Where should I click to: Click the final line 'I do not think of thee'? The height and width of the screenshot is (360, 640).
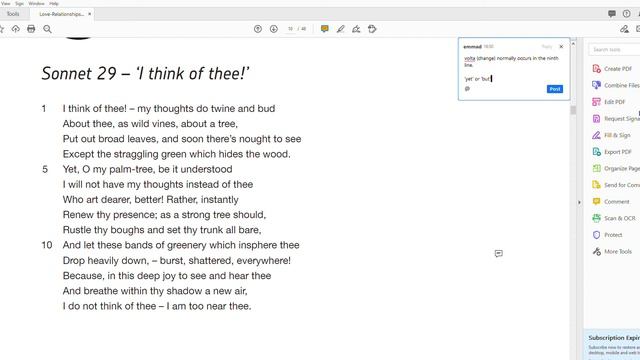coord(157,306)
